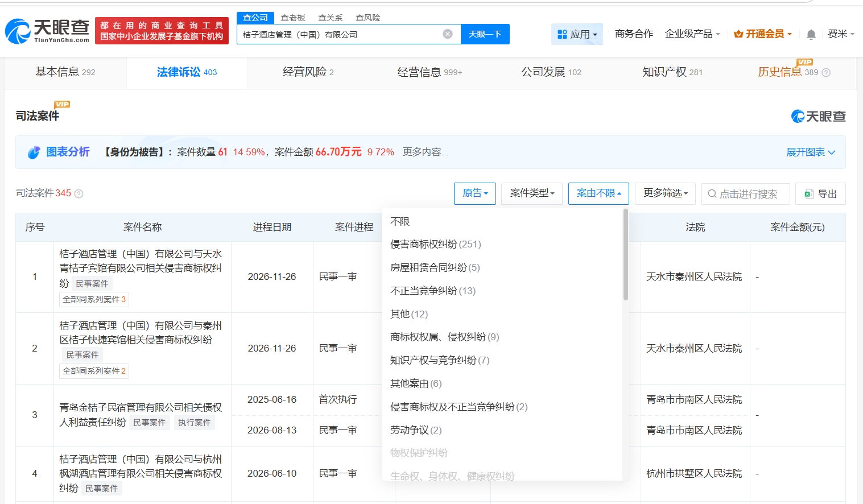Image resolution: width=863 pixels, height=504 pixels.
Task: Select 其他 (12) option
Action: pyautogui.click(x=409, y=315)
